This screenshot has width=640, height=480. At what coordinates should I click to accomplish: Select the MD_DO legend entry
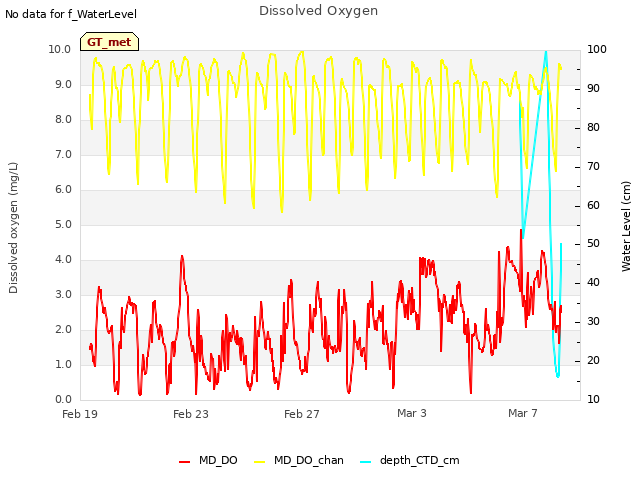click(208, 460)
